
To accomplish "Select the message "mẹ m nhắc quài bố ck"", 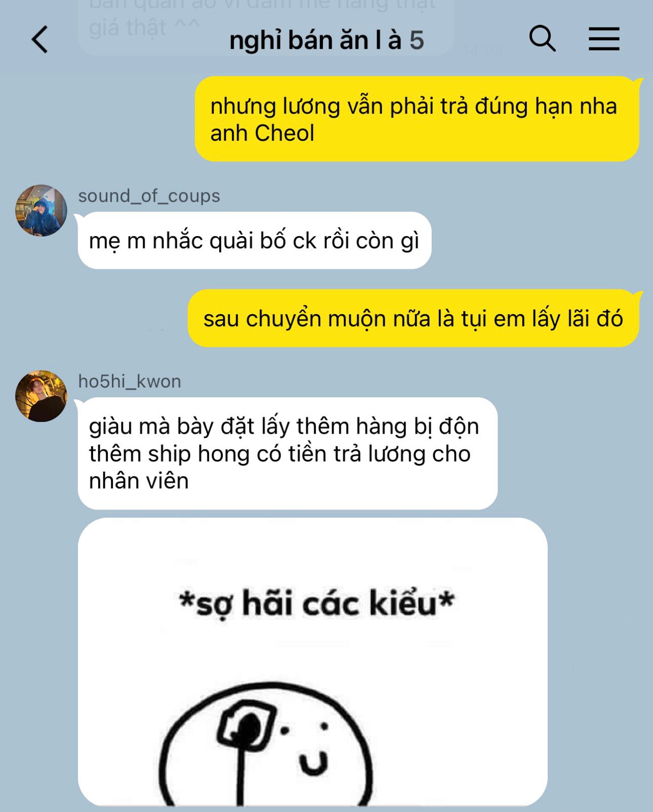I will tap(255, 241).
